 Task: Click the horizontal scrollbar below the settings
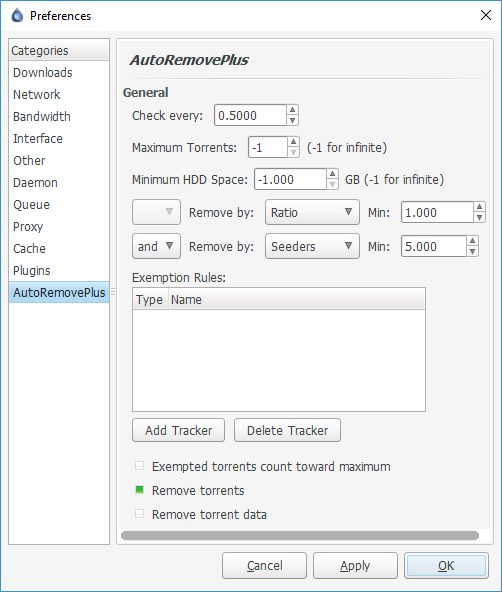click(300, 535)
